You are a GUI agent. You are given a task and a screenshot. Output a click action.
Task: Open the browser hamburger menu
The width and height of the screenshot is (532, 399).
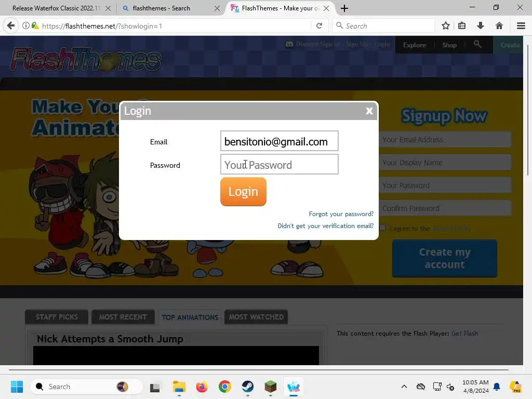coord(521,26)
